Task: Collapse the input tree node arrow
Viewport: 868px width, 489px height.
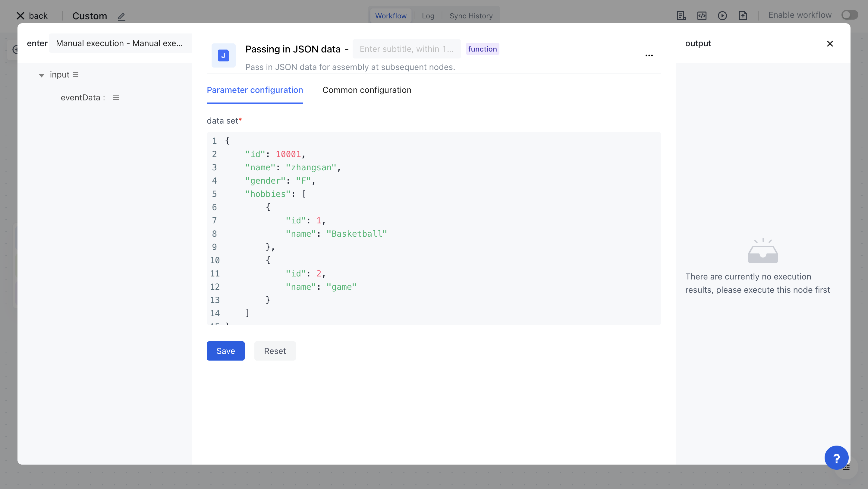Action: pos(42,75)
